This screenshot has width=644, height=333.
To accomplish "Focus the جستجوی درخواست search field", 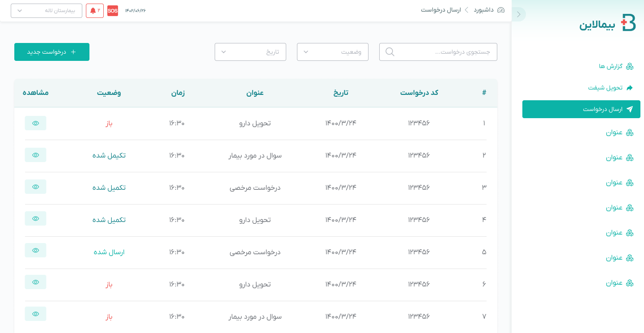I will coord(438,52).
